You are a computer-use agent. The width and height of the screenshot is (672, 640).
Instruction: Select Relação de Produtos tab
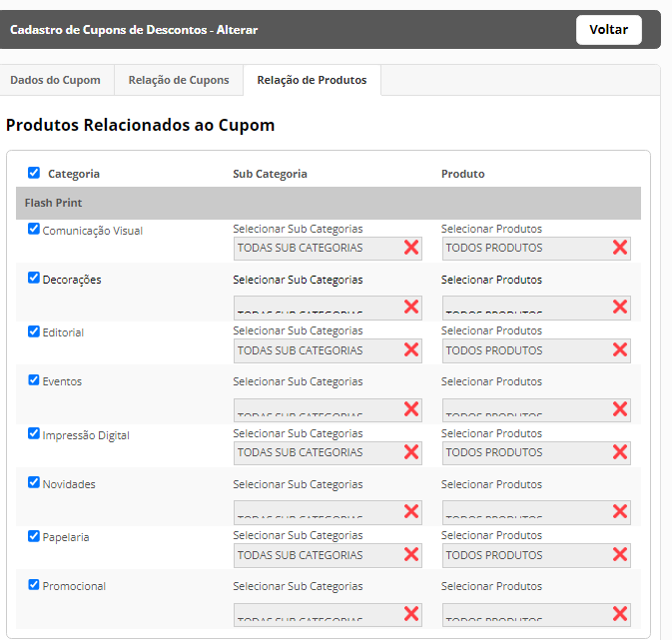[312, 80]
